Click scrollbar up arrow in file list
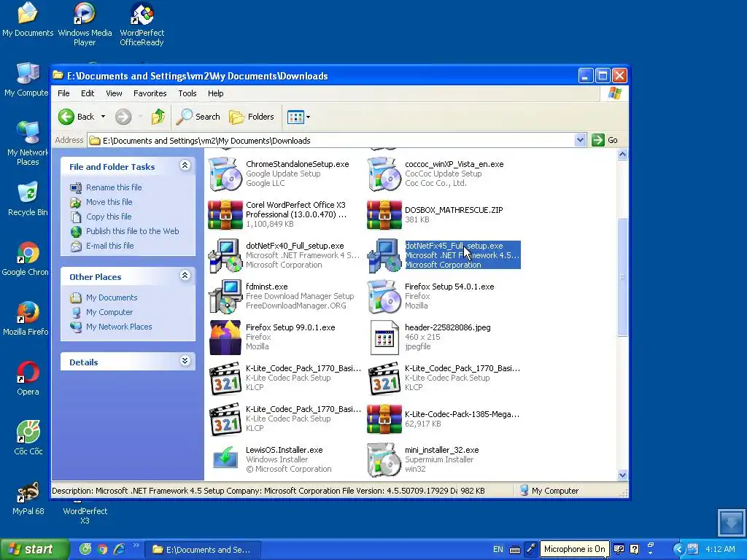 (622, 155)
